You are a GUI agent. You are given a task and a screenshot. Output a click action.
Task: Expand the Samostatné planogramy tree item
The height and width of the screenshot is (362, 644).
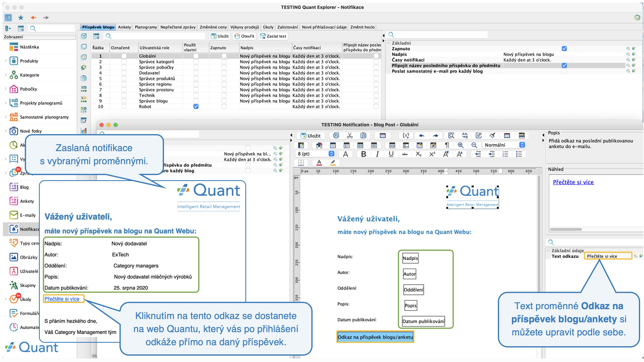click(6, 117)
